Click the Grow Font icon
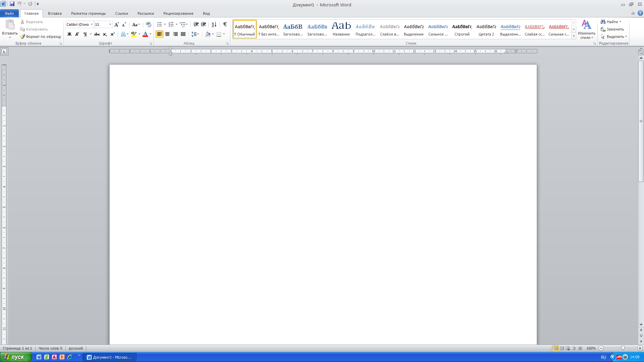 pos(116,24)
